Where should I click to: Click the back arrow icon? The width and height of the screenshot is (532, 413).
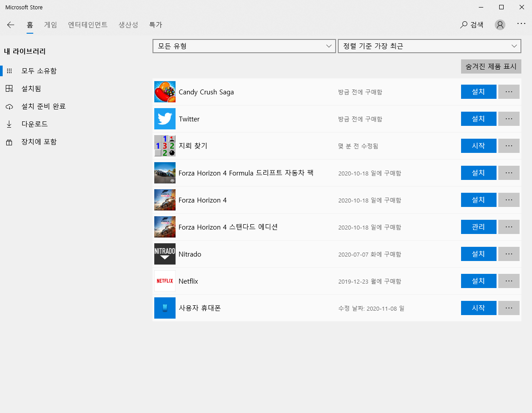click(x=11, y=25)
